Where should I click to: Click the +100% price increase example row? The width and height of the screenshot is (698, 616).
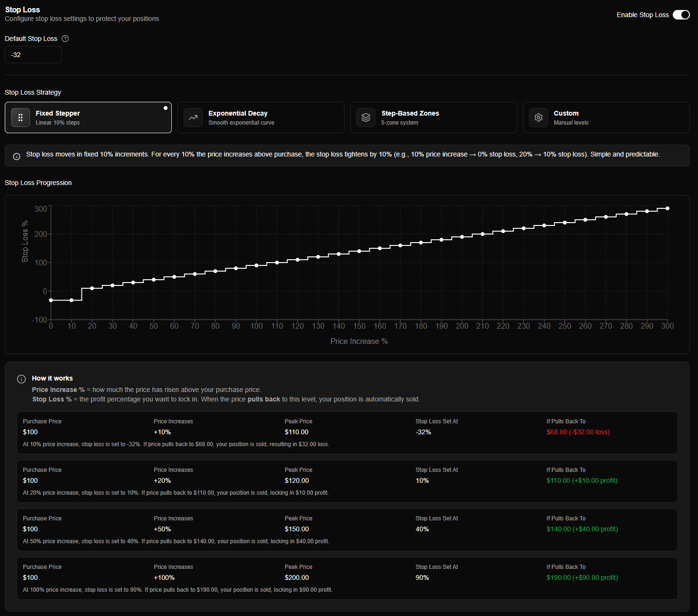click(347, 578)
